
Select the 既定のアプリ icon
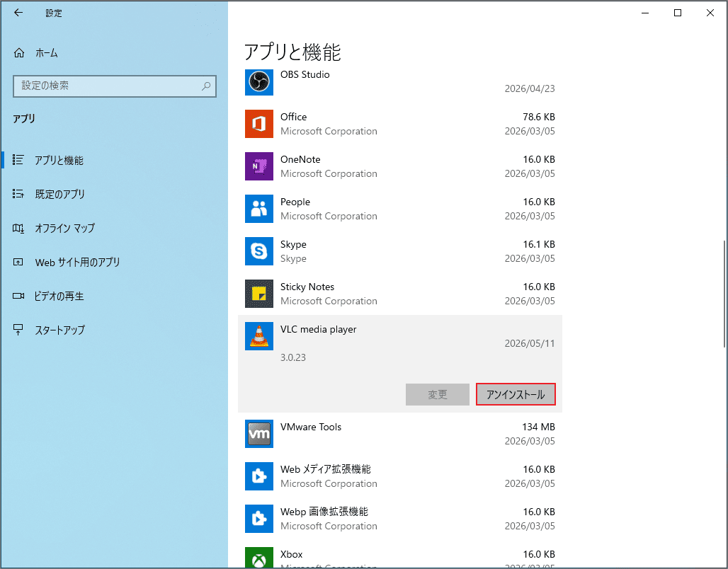[18, 194]
